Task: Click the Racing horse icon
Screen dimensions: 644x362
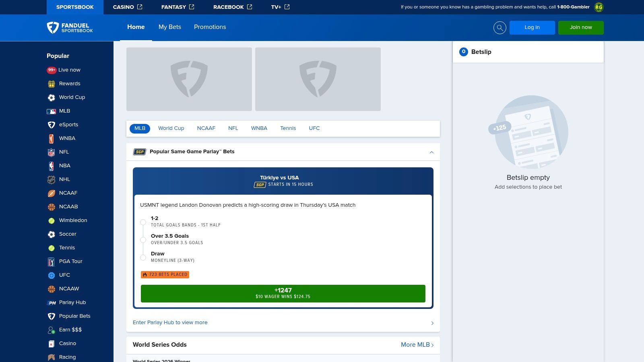Action: pyautogui.click(x=52, y=357)
